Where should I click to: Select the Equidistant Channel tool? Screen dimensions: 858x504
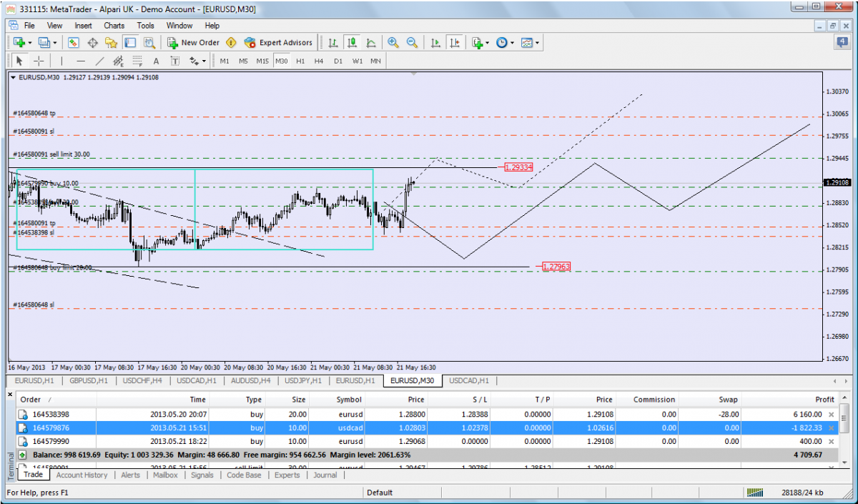[119, 61]
